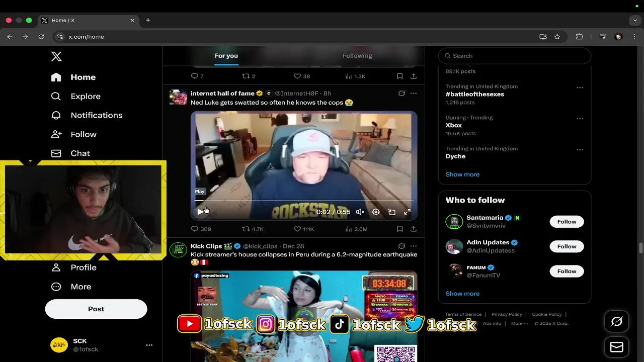
Task: Open more options for #battleofthesexes trend
Action: (x=580, y=87)
